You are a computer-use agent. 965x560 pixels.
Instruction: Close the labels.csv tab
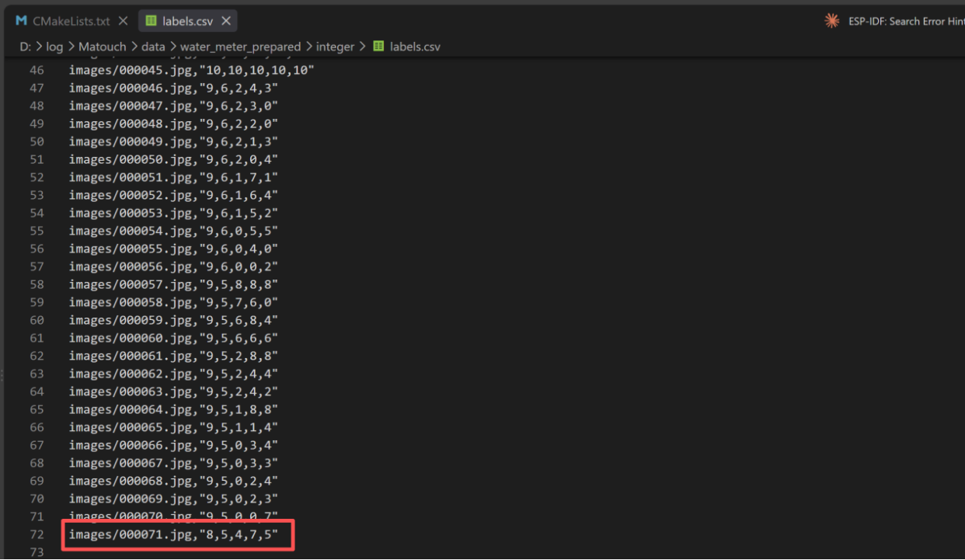(x=225, y=21)
